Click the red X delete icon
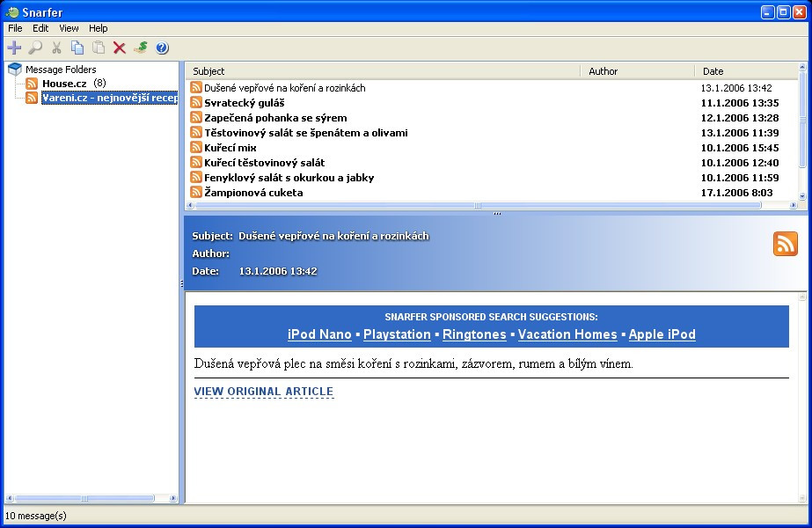 point(120,48)
